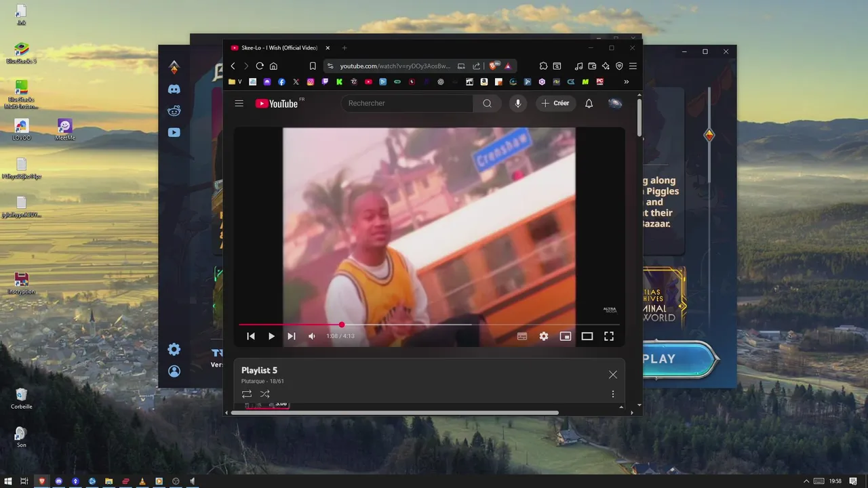The height and width of the screenshot is (488, 868).
Task: Expand hidden bookmarks chevron
Action: tap(626, 81)
